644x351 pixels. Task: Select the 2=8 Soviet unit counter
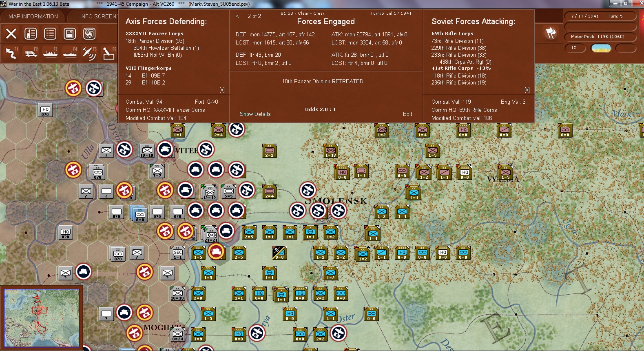pyautogui.click(x=198, y=293)
